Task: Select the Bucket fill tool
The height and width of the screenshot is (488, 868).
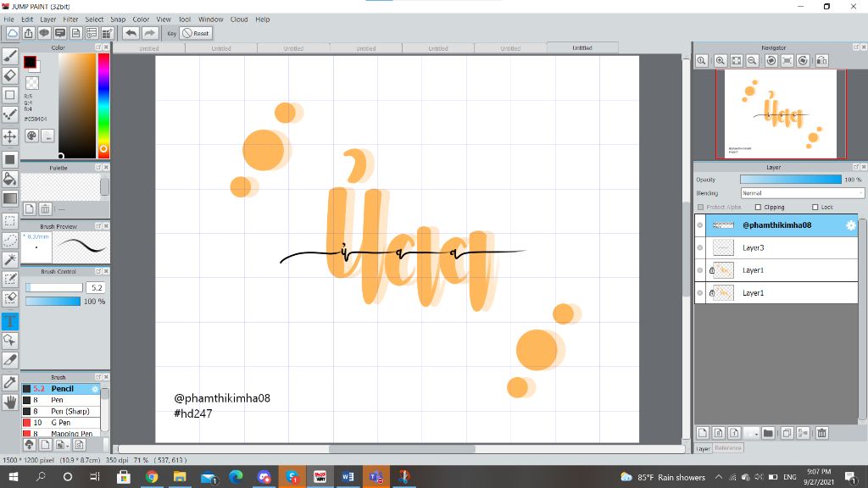Action: click(x=10, y=179)
